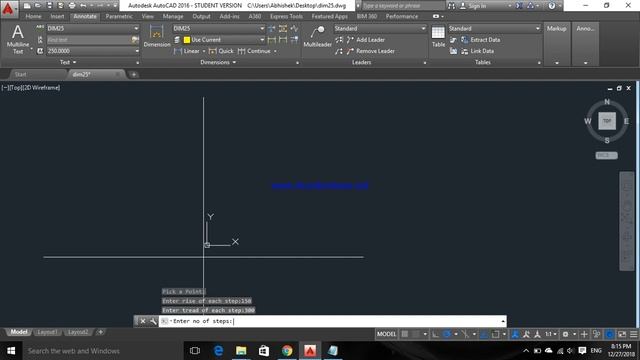This screenshot has height=360, width=640.
Task: Click the Customization hamburger icon in status bar
Action: pos(633,334)
